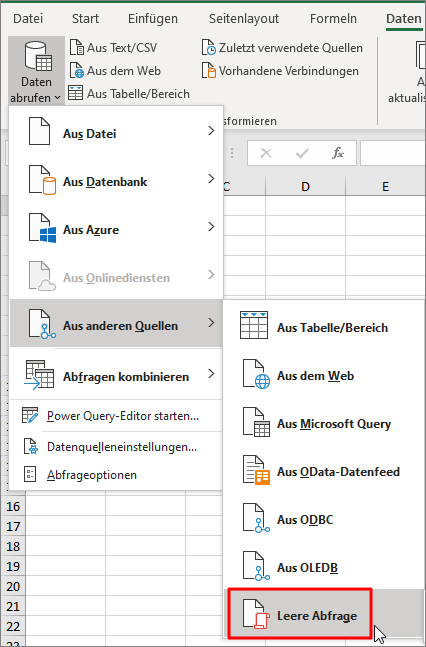Click Zuletzt verwendete Quellen label
Image resolution: width=426 pixels, height=647 pixels.
pyautogui.click(x=291, y=48)
